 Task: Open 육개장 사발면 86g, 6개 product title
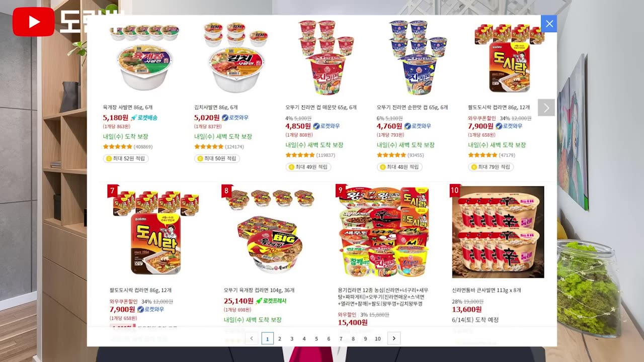point(128,107)
